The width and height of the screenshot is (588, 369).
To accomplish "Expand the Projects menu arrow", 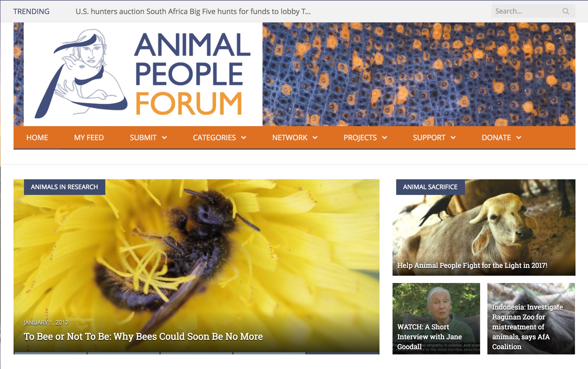I will [x=384, y=138].
